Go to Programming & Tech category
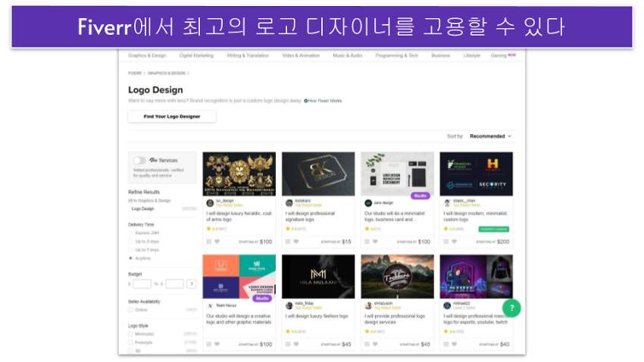Image resolution: width=644 pixels, height=362 pixels. click(x=398, y=55)
